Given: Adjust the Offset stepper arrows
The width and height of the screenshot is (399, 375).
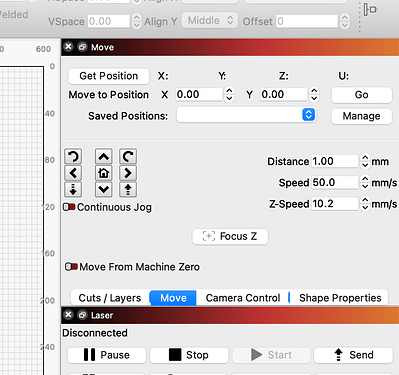Looking at the screenshot, I should (345, 21).
